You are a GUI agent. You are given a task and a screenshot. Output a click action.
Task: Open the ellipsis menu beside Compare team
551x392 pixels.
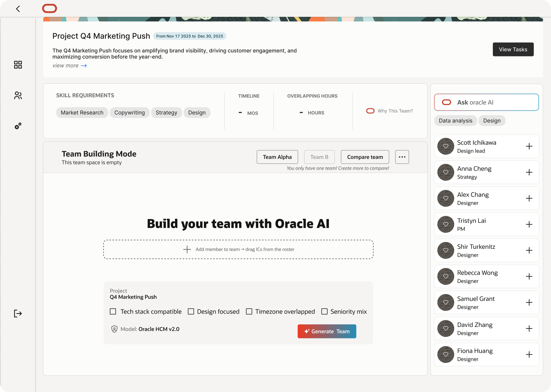(402, 157)
